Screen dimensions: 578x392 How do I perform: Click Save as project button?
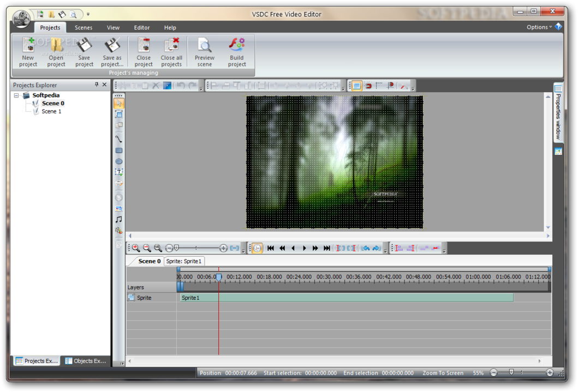click(112, 52)
